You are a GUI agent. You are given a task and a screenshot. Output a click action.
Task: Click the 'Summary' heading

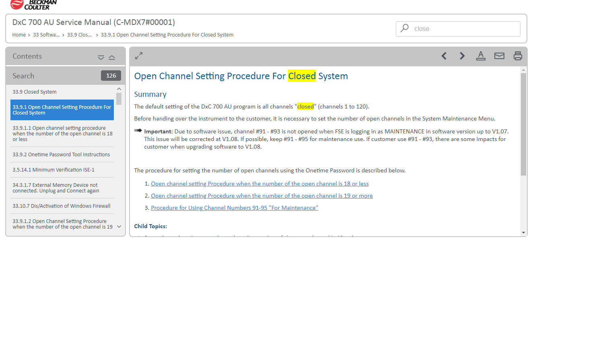150,94
